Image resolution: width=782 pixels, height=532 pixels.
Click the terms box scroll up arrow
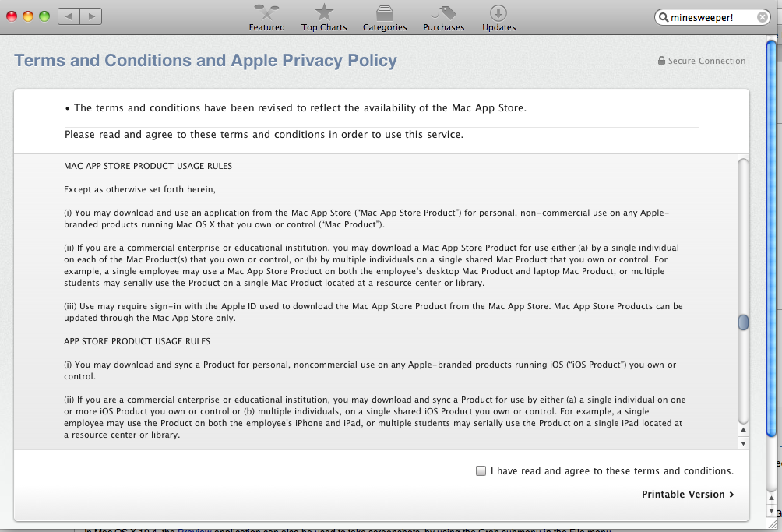coord(743,429)
